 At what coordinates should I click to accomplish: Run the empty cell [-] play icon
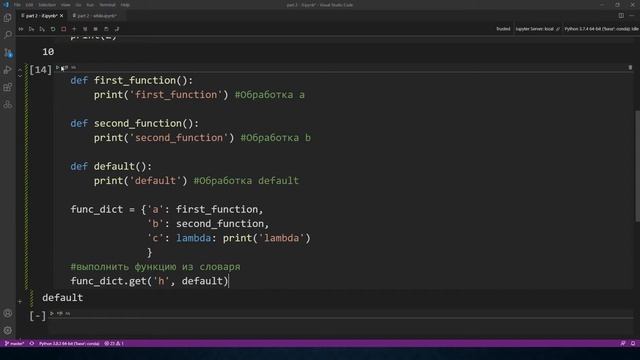point(52,313)
